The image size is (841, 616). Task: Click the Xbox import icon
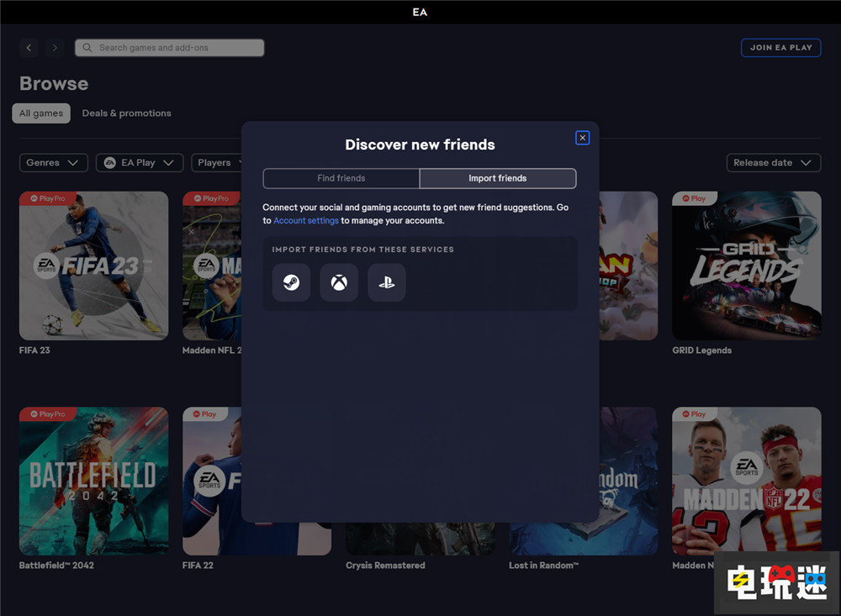tap(339, 282)
